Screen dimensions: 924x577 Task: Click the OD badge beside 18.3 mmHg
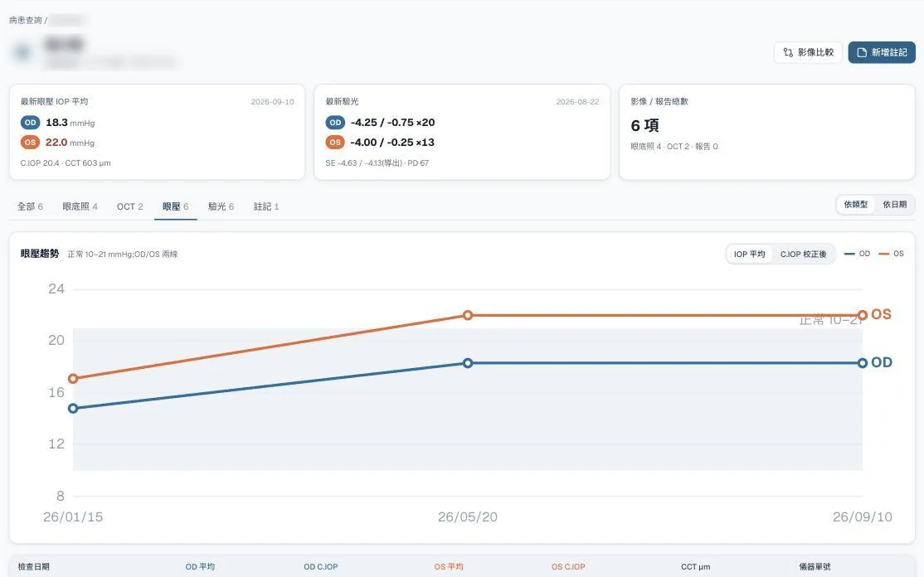[x=31, y=123]
